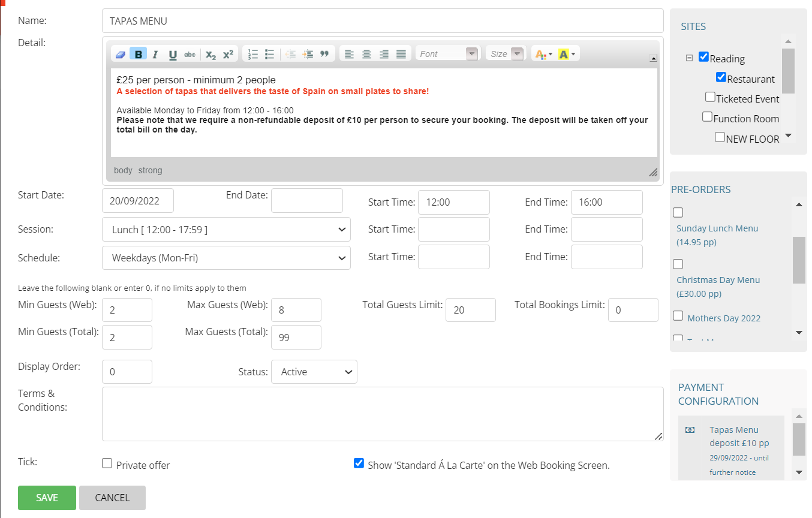Check the NEW FLOOR checkbox
The height and width of the screenshot is (518, 812).
(720, 137)
